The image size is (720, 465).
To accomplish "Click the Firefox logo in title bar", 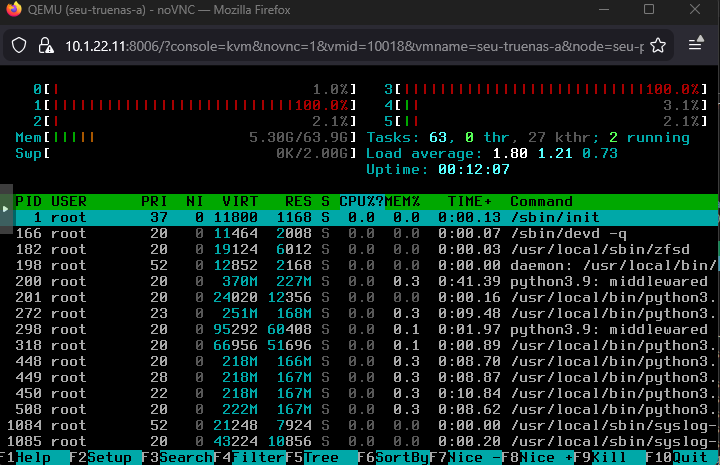I will tap(13, 10).
